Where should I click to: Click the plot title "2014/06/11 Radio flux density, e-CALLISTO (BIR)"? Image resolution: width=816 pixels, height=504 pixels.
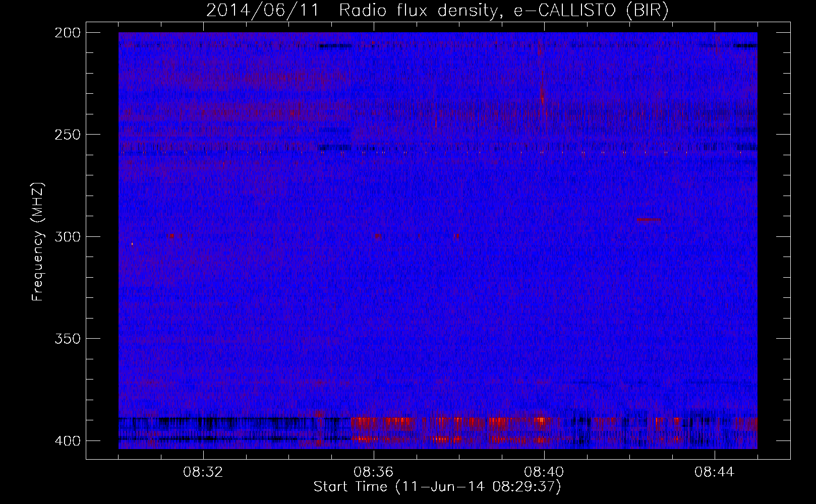(x=437, y=10)
